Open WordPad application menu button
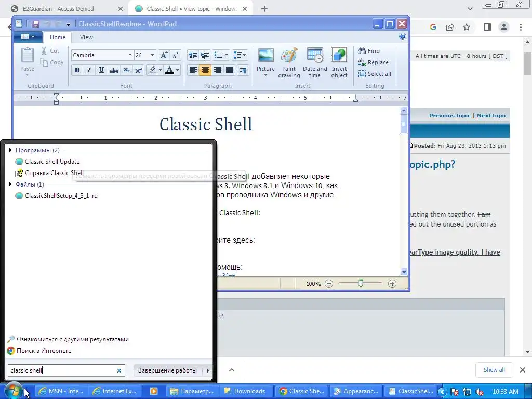The image size is (532, 399). (x=28, y=37)
